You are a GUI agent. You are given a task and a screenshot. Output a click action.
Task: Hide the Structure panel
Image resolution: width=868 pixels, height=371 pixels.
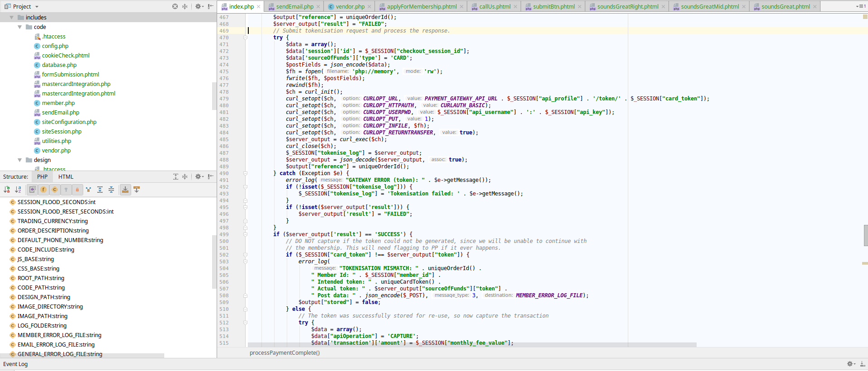pos(210,176)
